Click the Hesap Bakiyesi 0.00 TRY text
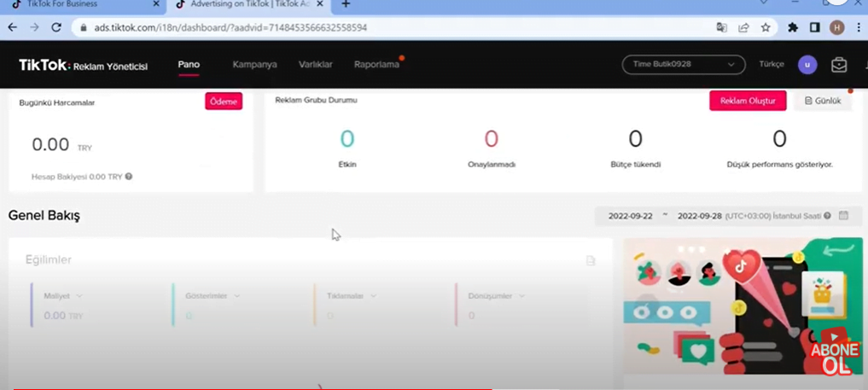Image resolution: width=868 pixels, height=390 pixels. click(77, 177)
